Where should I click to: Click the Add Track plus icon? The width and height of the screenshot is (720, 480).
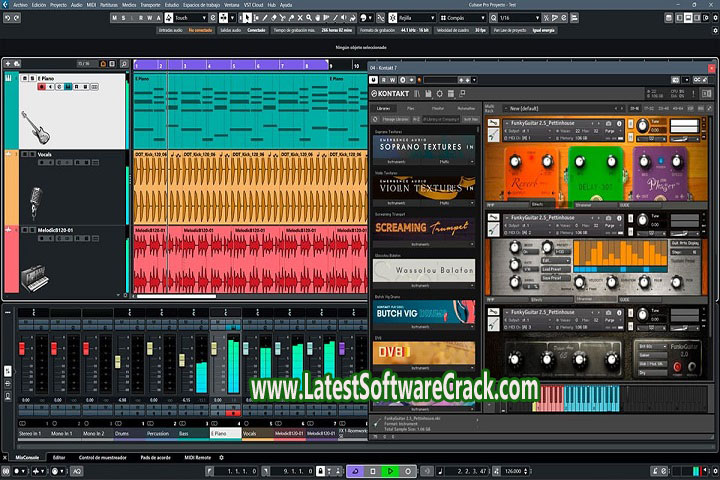pyautogui.click(x=8, y=63)
